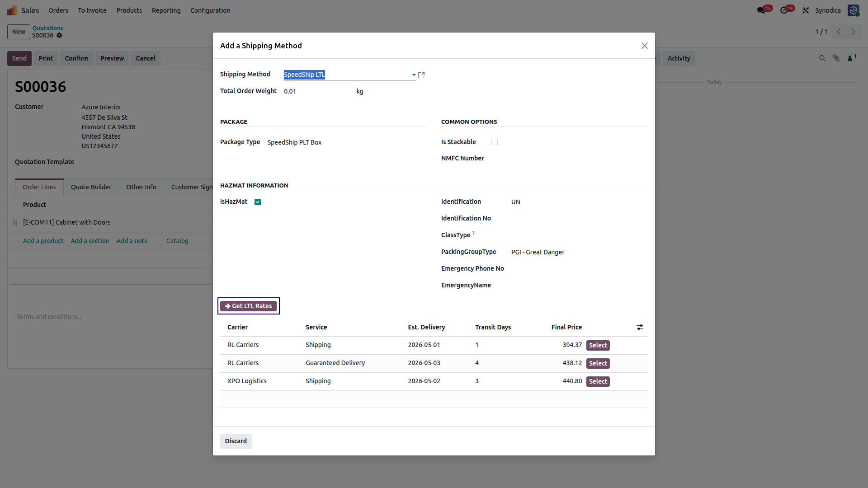Open the activities clock icon
The height and width of the screenshot is (488, 868).
784,10
